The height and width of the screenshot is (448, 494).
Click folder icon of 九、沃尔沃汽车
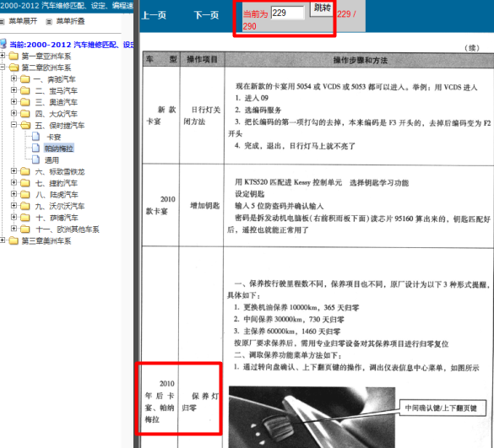24,206
